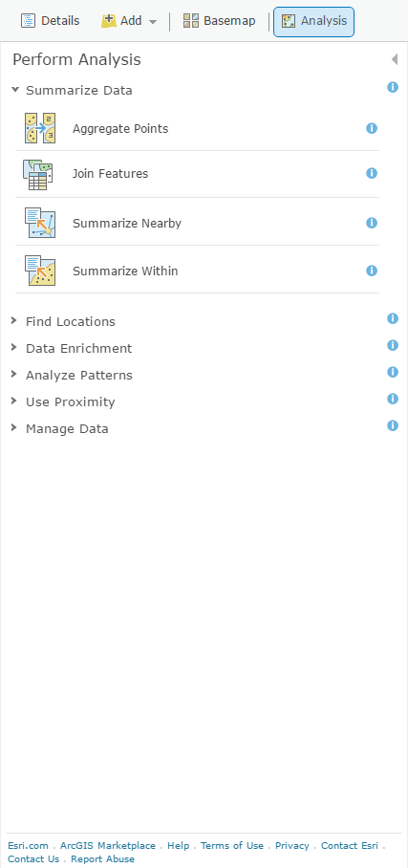Show info for Join Features

[372, 173]
